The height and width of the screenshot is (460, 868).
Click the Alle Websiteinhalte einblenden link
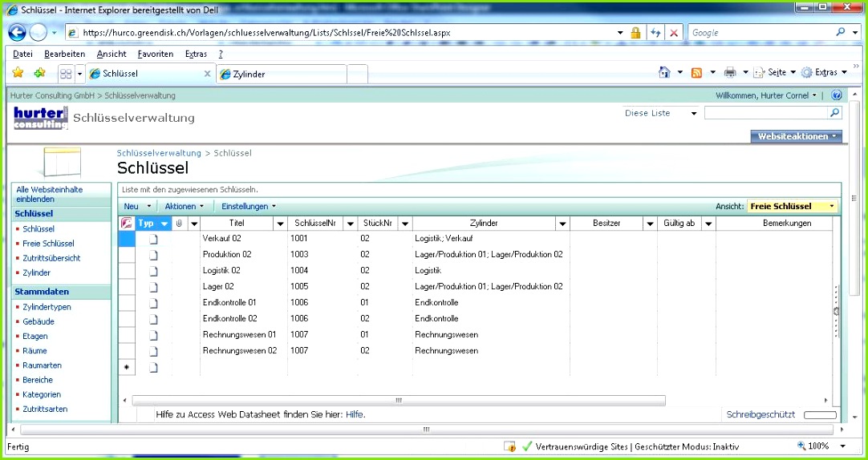(x=50, y=194)
